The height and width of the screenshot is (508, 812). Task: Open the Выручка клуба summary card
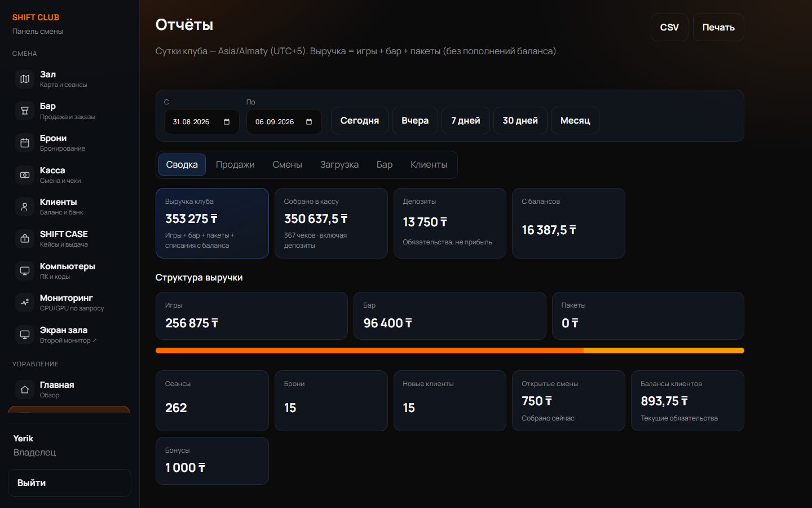pyautogui.click(x=212, y=224)
